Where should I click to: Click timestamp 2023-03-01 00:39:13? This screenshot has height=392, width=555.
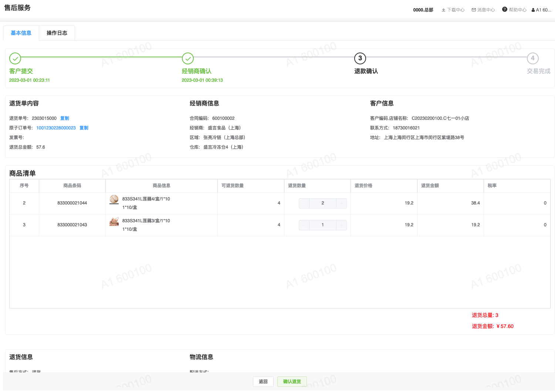point(202,80)
